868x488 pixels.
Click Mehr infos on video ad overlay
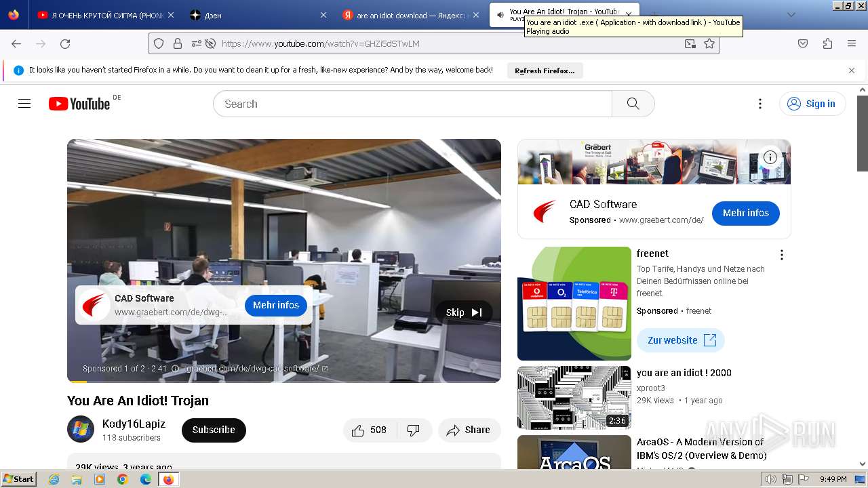[x=276, y=305]
